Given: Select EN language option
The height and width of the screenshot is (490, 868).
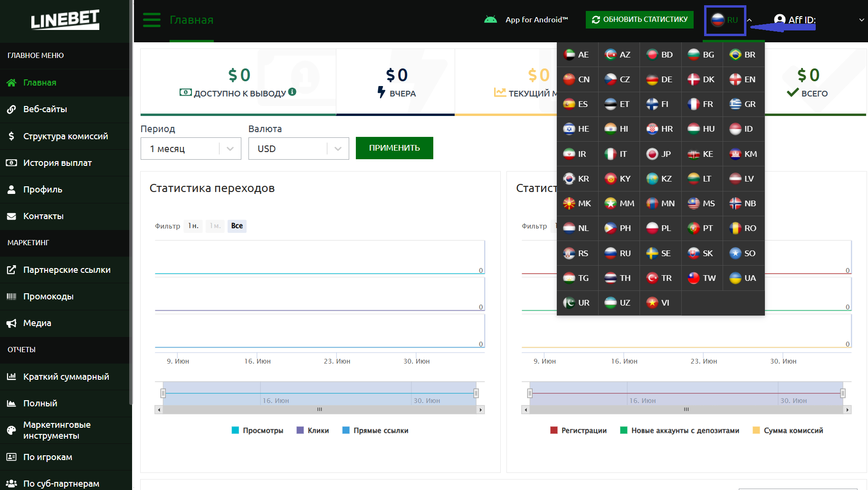Looking at the screenshot, I should click(744, 79).
